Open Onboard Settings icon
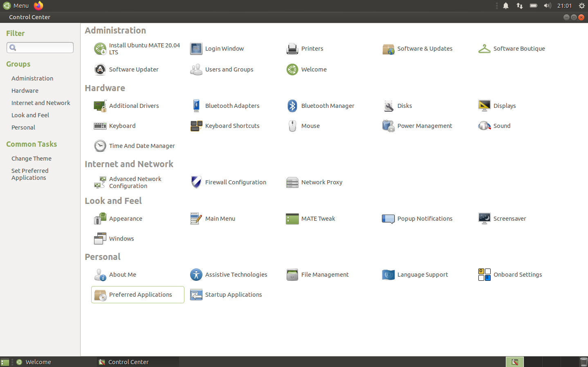The width and height of the screenshot is (588, 367). click(485, 275)
